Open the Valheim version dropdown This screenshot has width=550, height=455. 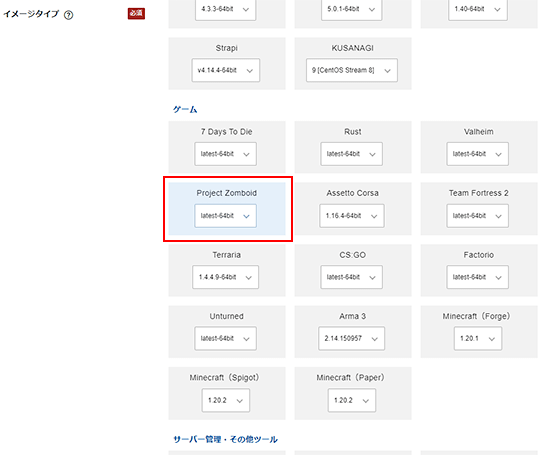coord(477,154)
